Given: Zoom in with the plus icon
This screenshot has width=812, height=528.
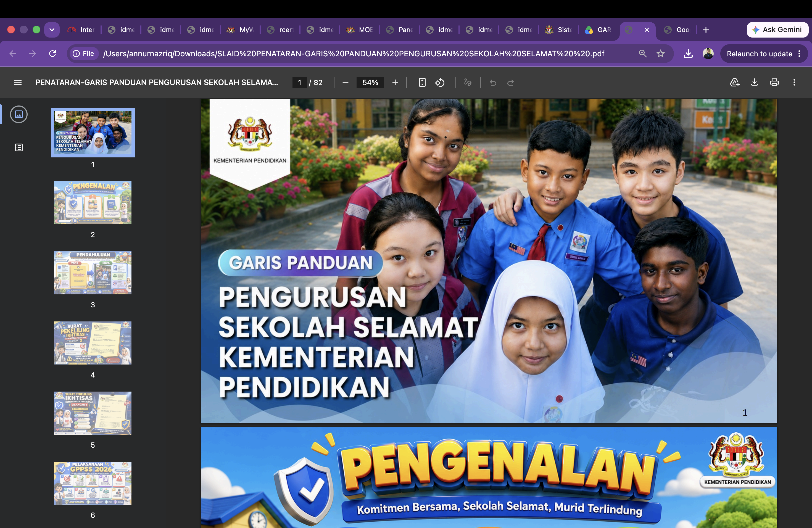Looking at the screenshot, I should click(395, 82).
